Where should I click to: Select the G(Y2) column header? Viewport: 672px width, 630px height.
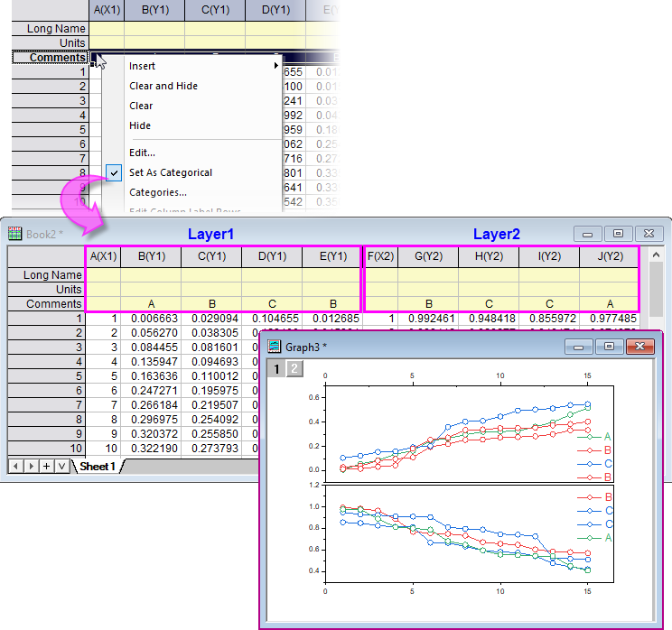click(428, 256)
